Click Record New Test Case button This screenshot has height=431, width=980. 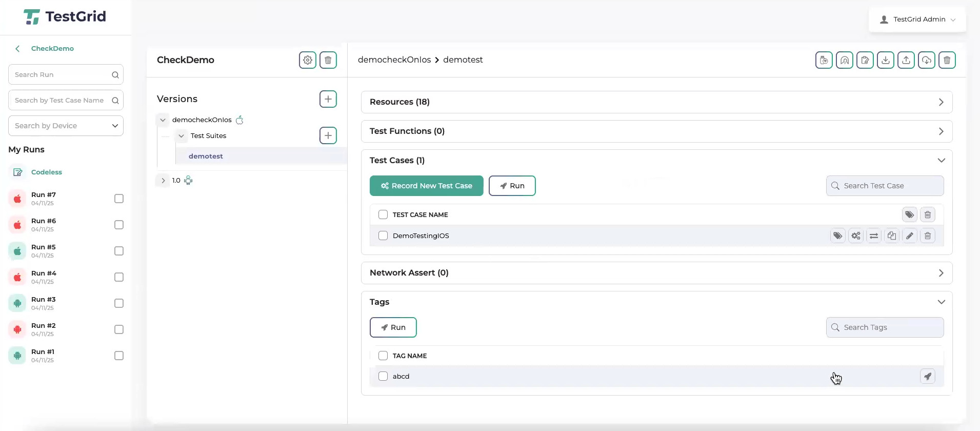point(427,186)
